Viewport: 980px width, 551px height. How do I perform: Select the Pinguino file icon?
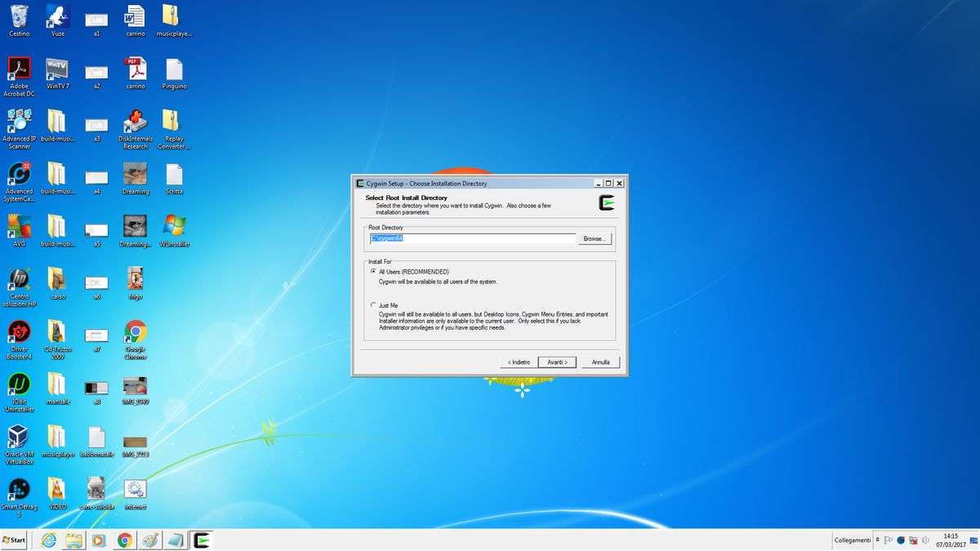[x=174, y=73]
